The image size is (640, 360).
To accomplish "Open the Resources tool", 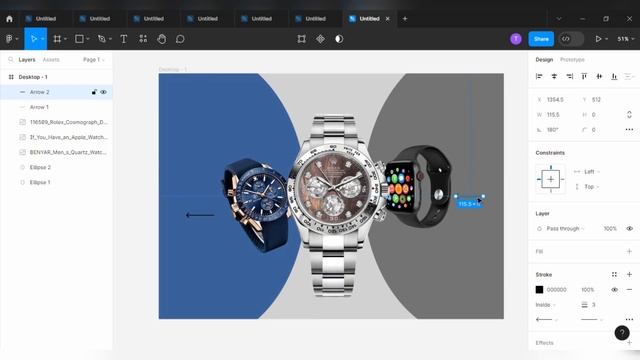I will click(143, 39).
